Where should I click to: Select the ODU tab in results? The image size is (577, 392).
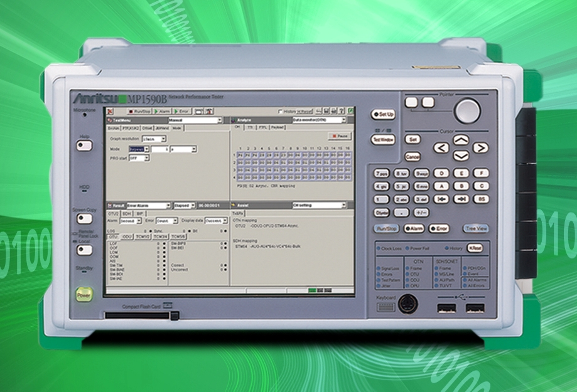(127, 236)
